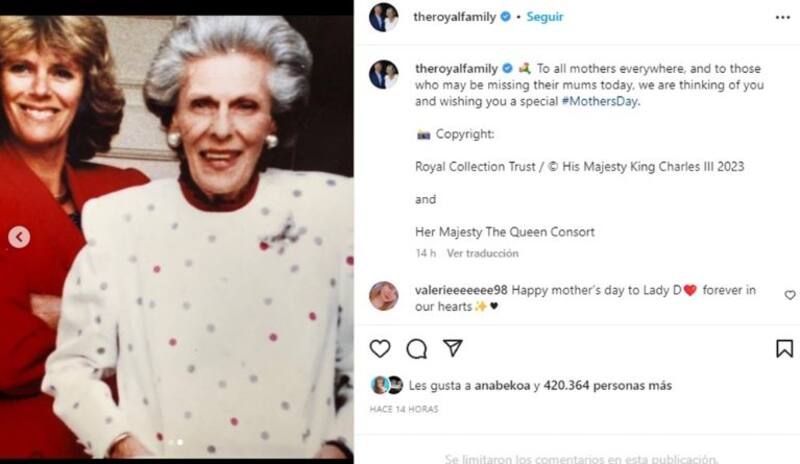The image size is (800, 464).
Task: Go to the previous photo in the carousel
Action: [19, 237]
